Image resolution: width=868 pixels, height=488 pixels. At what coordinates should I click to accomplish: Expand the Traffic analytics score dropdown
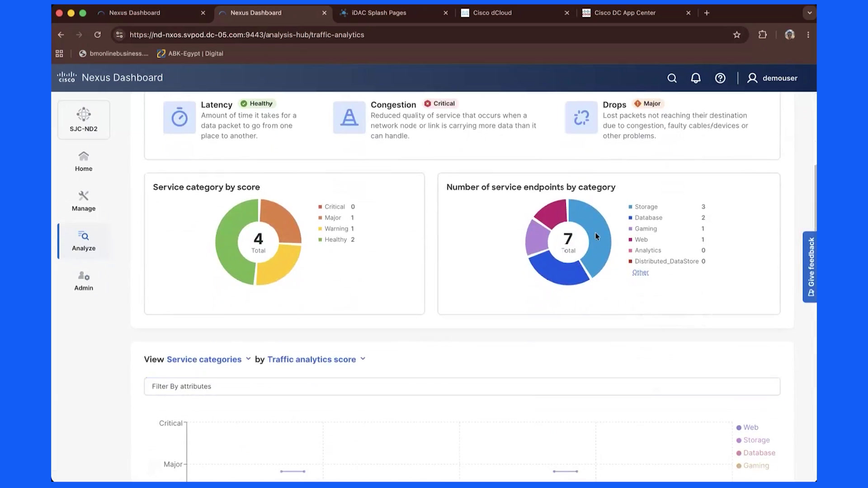[316, 359]
